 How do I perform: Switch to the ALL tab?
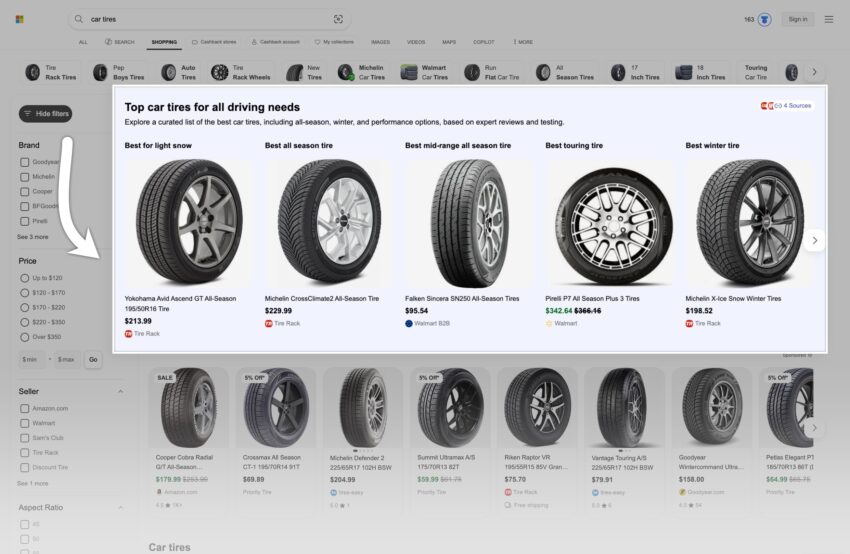[83, 42]
